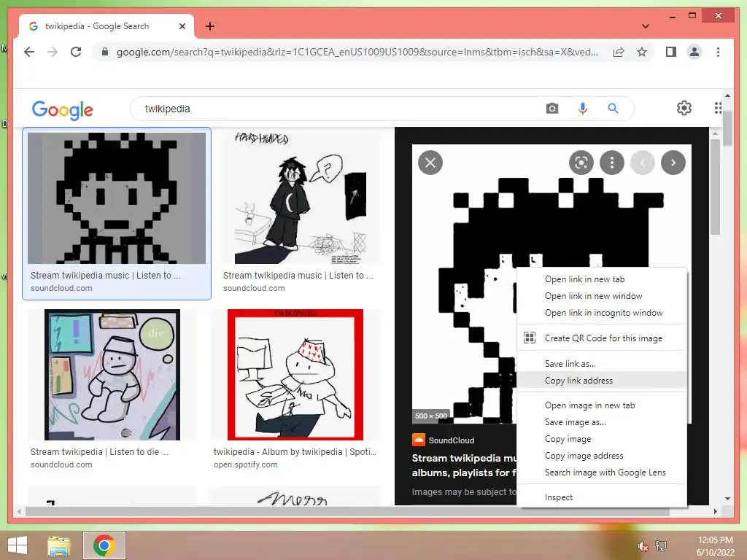Click the preview panel scrollbar
This screenshot has height=560, width=747.
click(715, 187)
